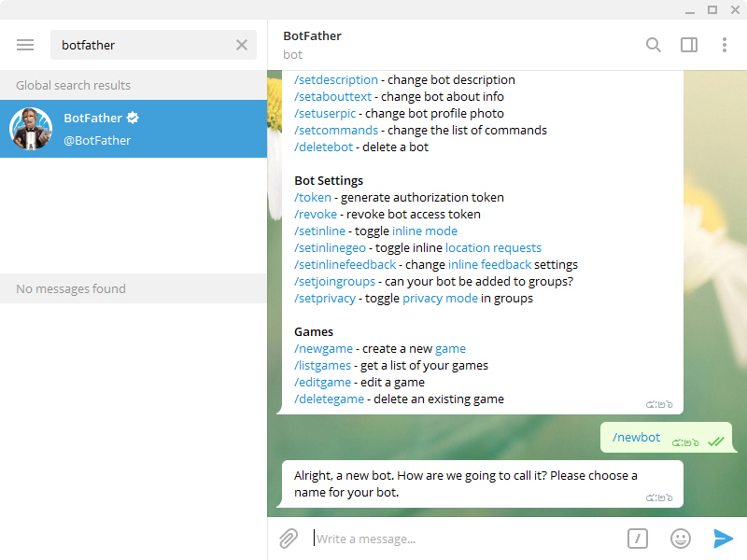Click the /setprivacy command link
747x560 pixels.
(325, 299)
